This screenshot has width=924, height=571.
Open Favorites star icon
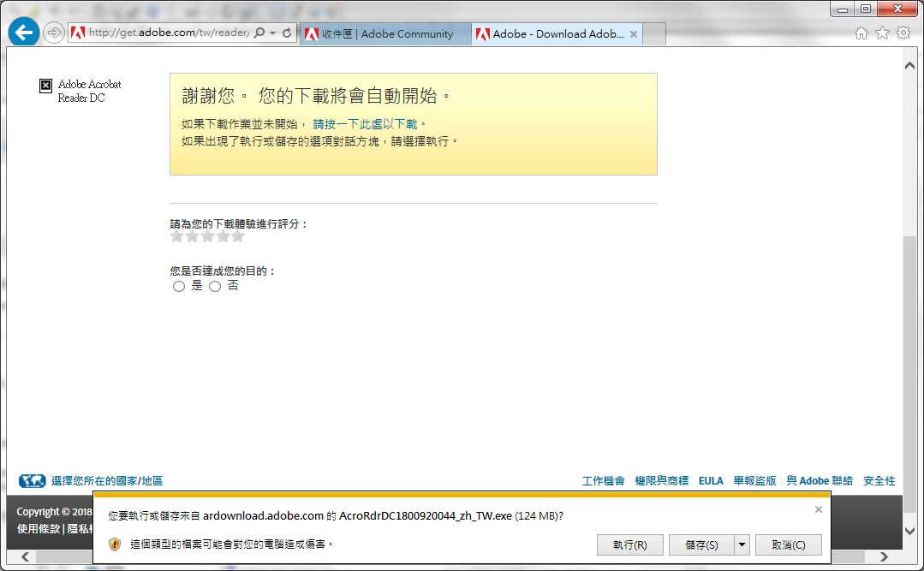tap(882, 33)
